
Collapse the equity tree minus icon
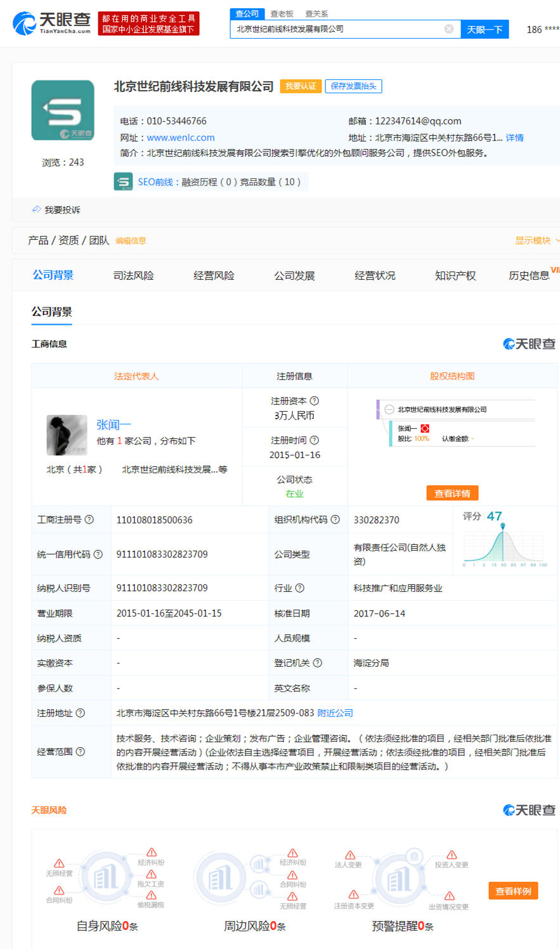click(x=389, y=410)
